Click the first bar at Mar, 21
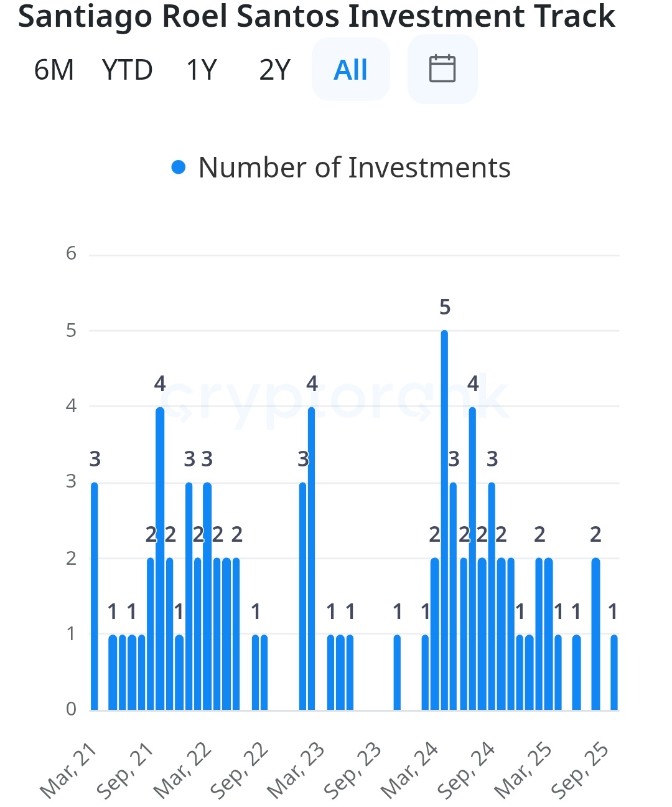 coord(95,596)
